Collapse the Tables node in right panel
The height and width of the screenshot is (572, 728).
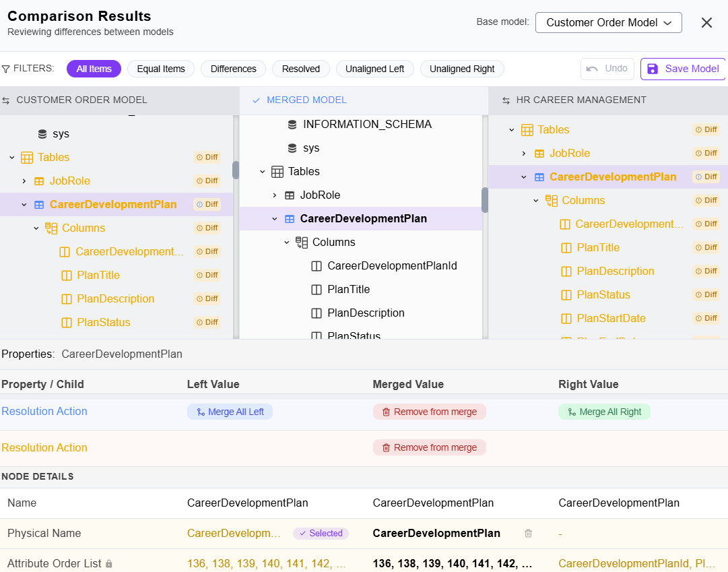[512, 130]
